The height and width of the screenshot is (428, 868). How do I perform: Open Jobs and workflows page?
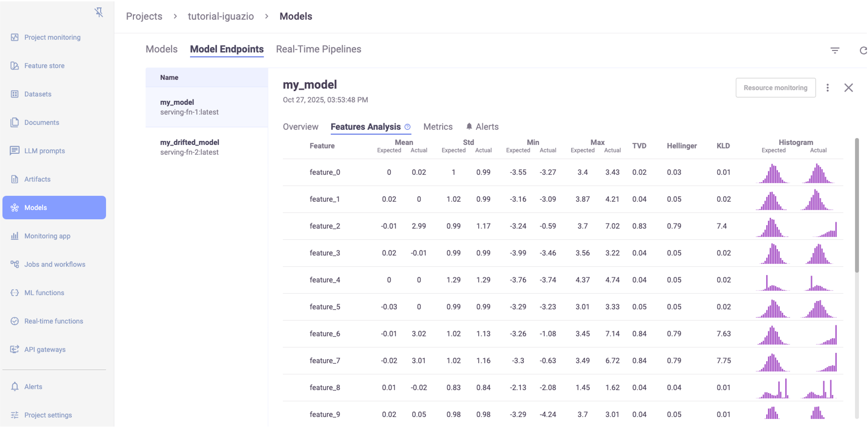click(55, 264)
